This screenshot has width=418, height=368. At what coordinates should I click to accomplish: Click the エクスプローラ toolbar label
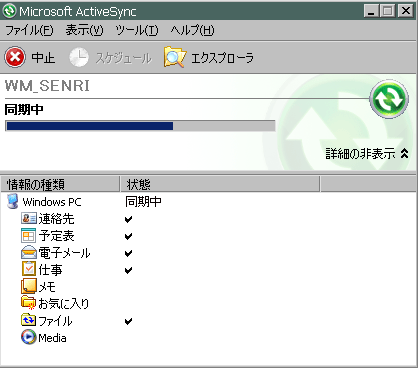coord(222,58)
